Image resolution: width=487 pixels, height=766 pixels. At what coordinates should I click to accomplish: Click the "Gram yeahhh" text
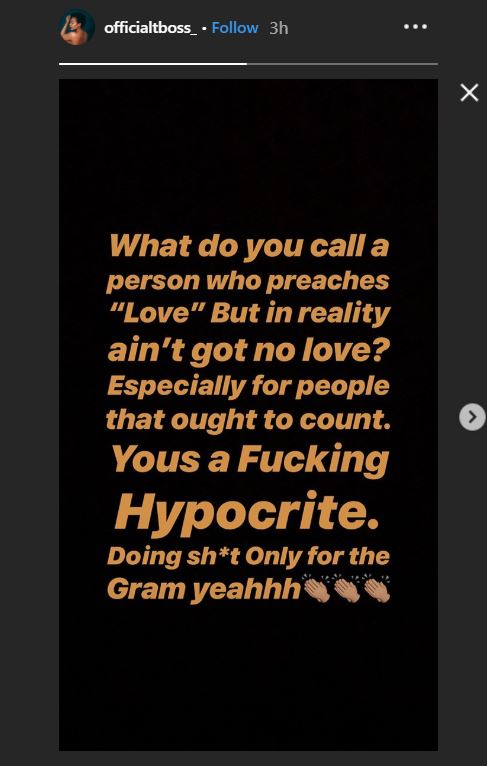(203, 590)
